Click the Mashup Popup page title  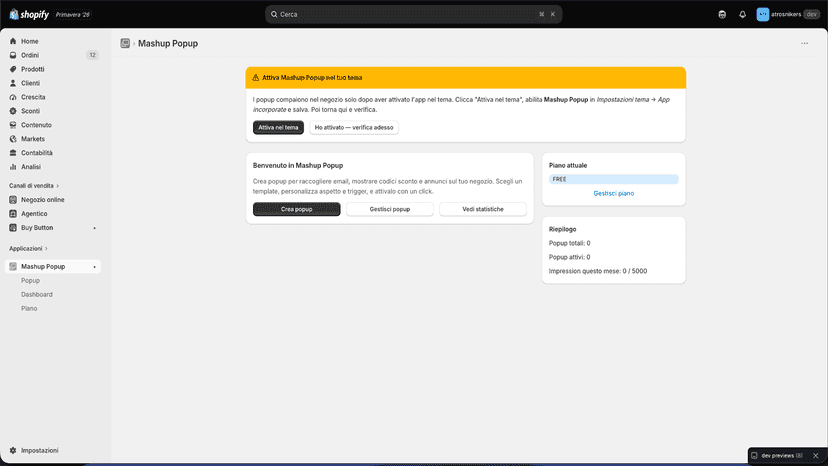pos(168,43)
